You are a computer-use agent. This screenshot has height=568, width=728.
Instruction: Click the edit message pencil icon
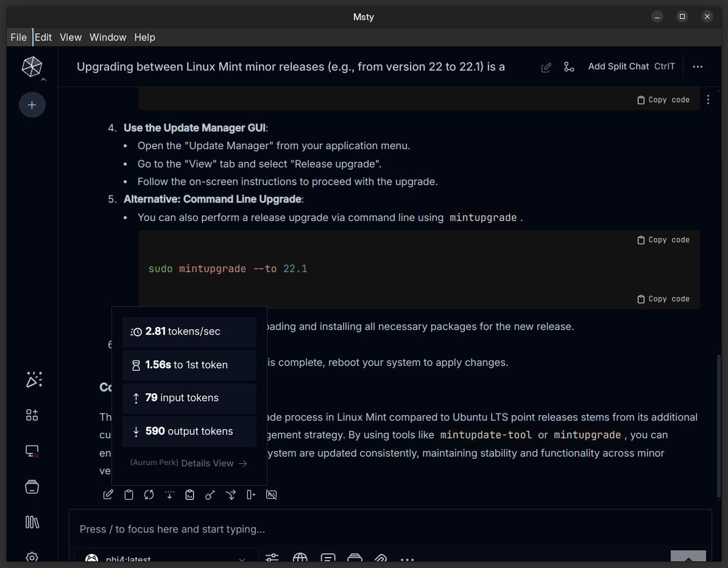pyautogui.click(x=108, y=495)
